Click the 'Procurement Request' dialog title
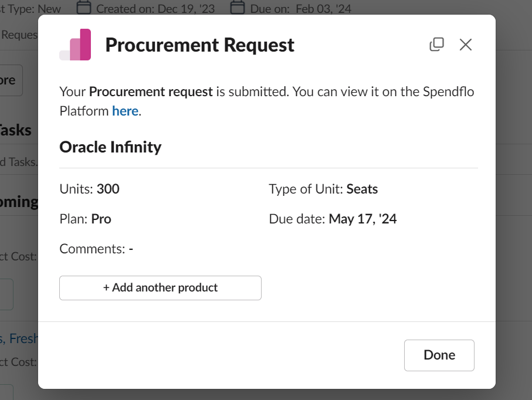Screen dimensions: 532x400 [200, 45]
